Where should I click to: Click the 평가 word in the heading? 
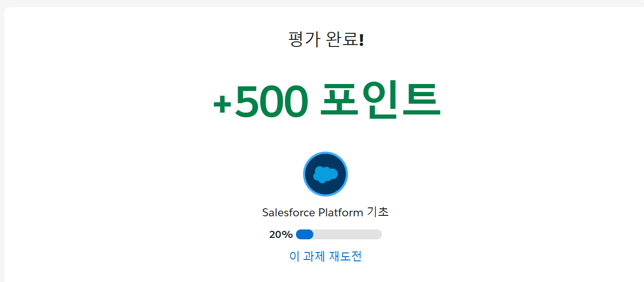tap(303, 39)
